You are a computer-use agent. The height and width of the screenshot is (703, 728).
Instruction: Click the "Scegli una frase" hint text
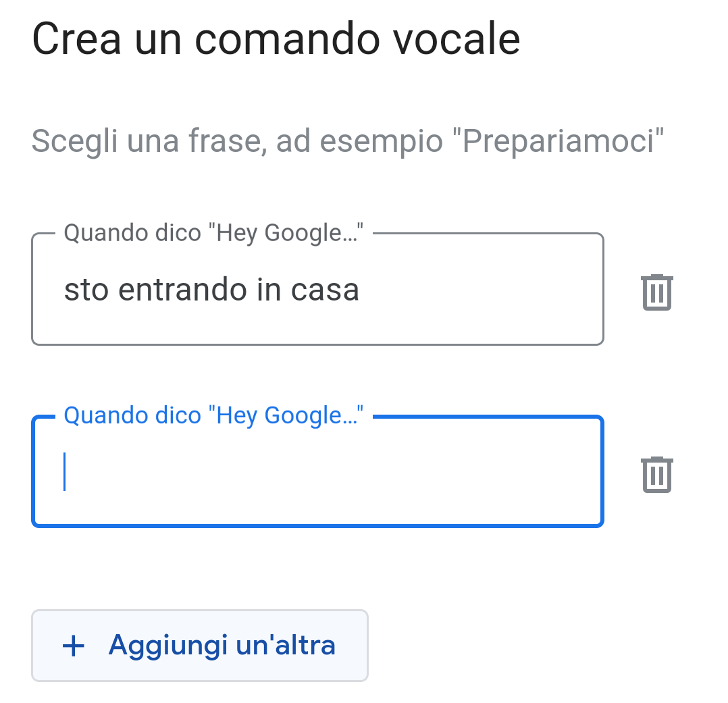click(x=348, y=141)
